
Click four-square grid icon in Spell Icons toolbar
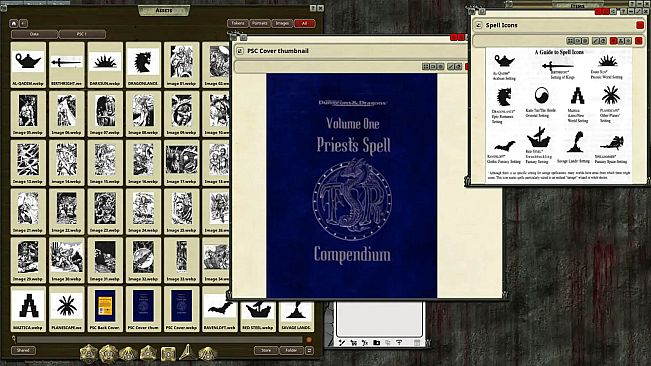tap(570, 41)
